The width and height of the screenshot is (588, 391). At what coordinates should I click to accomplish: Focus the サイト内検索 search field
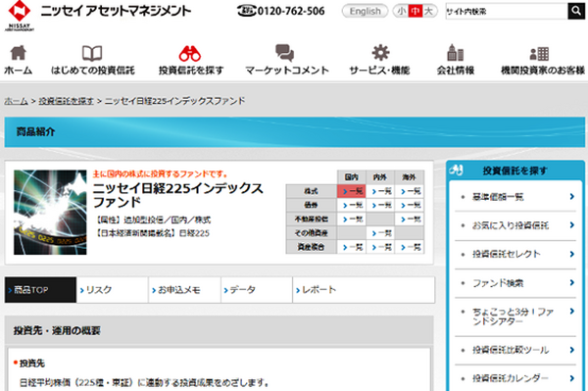click(507, 11)
